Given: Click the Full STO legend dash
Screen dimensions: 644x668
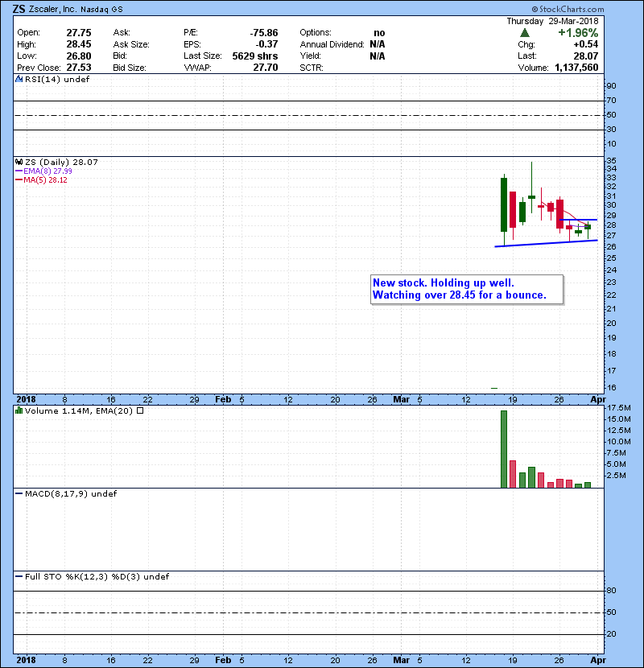Looking at the screenshot, I should (x=19, y=576).
